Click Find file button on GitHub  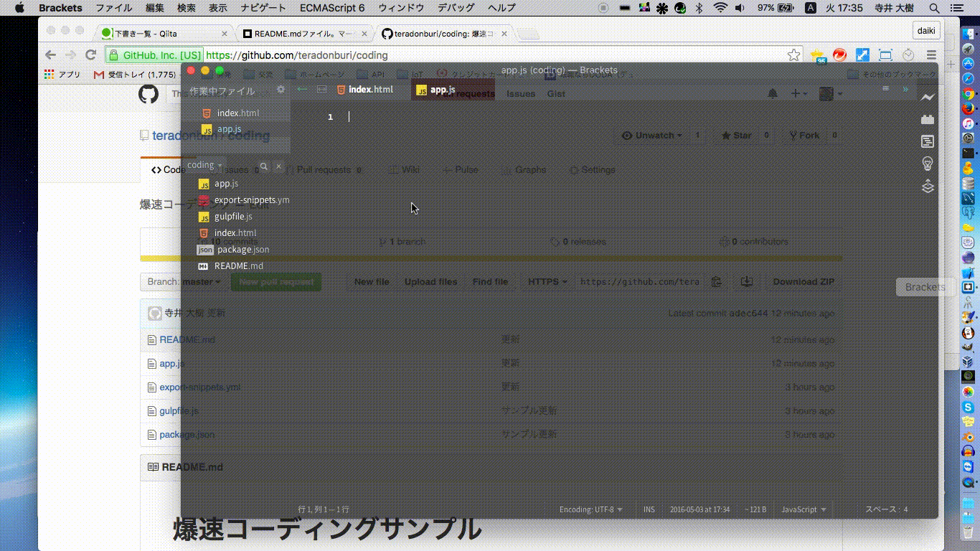pos(490,282)
